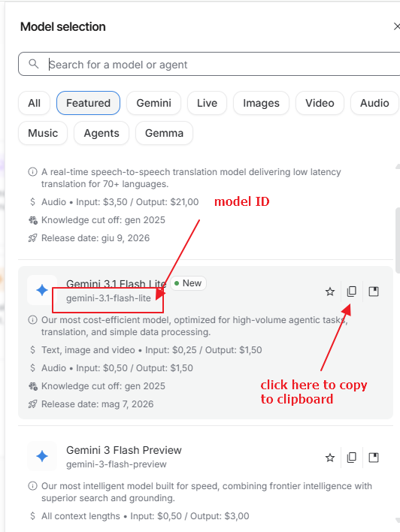Viewport: 400px width, 532px height.
Task: Show Audio models
Action: pyautogui.click(x=374, y=103)
